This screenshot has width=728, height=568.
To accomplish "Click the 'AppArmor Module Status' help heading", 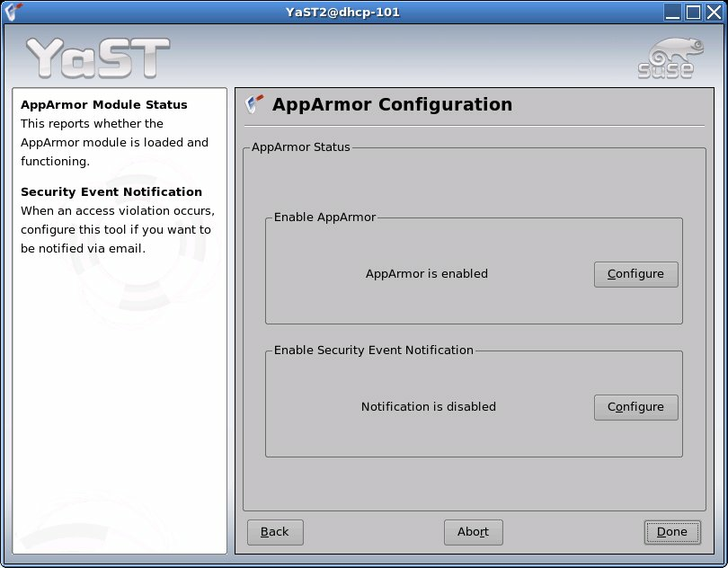I will pyautogui.click(x=104, y=104).
